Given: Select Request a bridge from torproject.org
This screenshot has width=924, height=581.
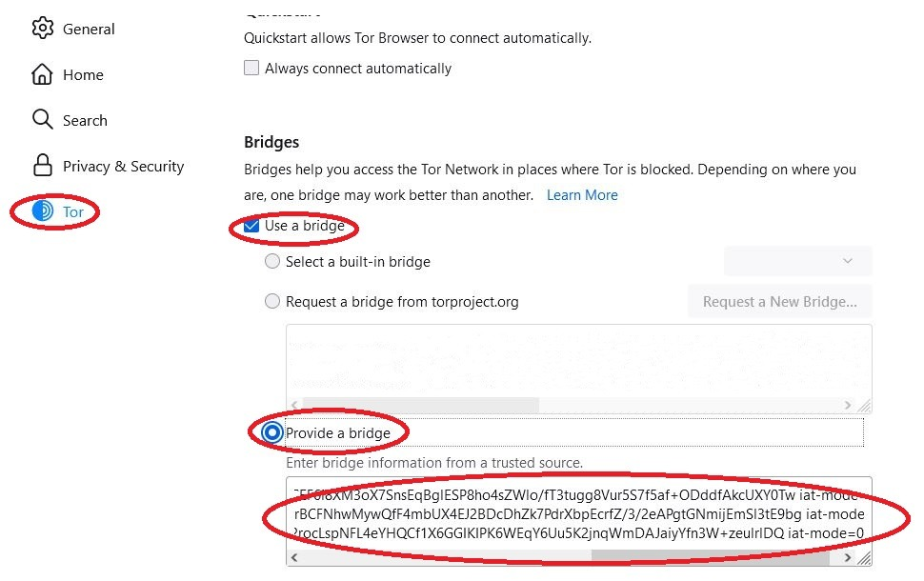Looking at the screenshot, I should click(272, 302).
